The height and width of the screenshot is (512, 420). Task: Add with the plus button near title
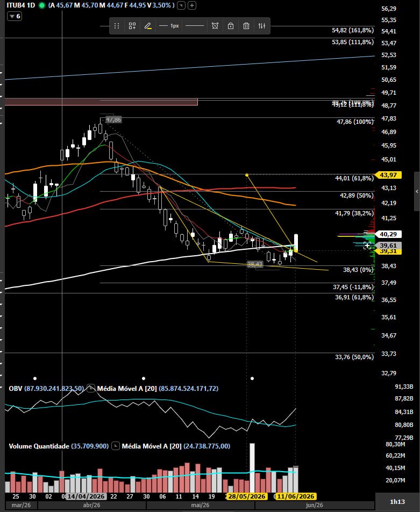[x=192, y=5]
